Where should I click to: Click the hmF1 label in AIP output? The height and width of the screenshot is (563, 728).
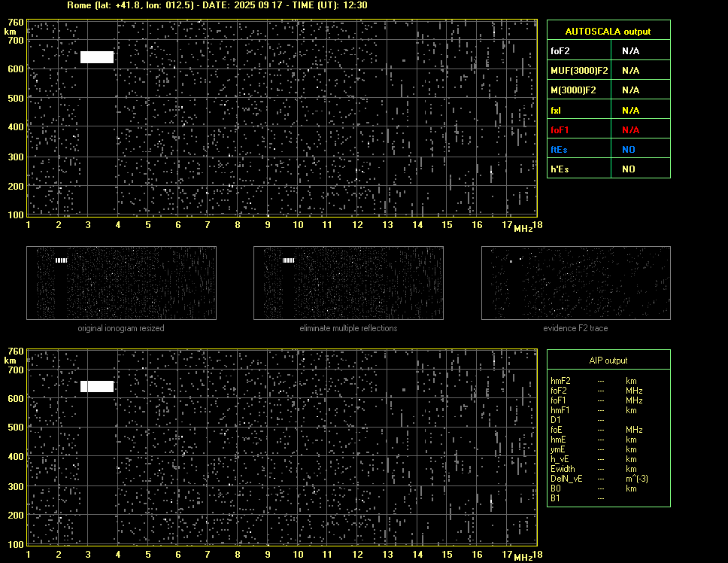pyautogui.click(x=560, y=410)
